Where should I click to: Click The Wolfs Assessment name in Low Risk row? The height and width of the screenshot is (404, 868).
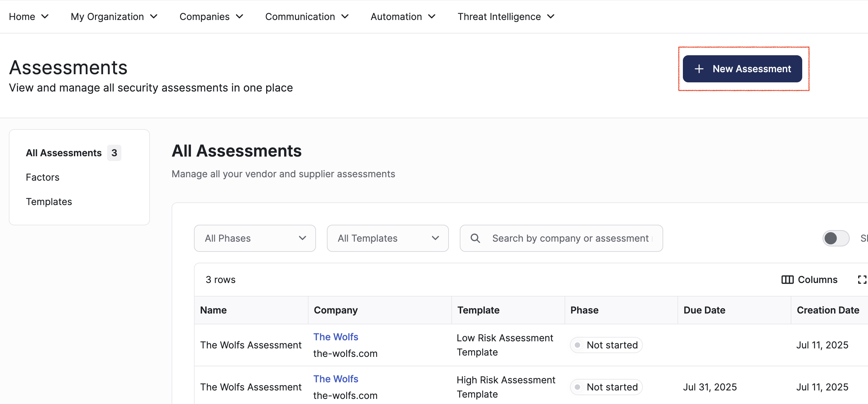coord(251,345)
